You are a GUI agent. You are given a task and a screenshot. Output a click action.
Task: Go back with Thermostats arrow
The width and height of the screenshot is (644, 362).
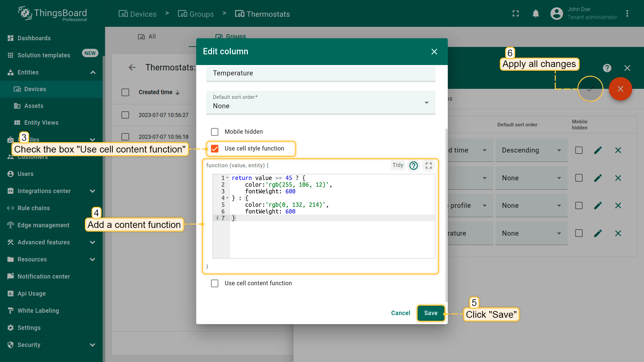point(132,67)
